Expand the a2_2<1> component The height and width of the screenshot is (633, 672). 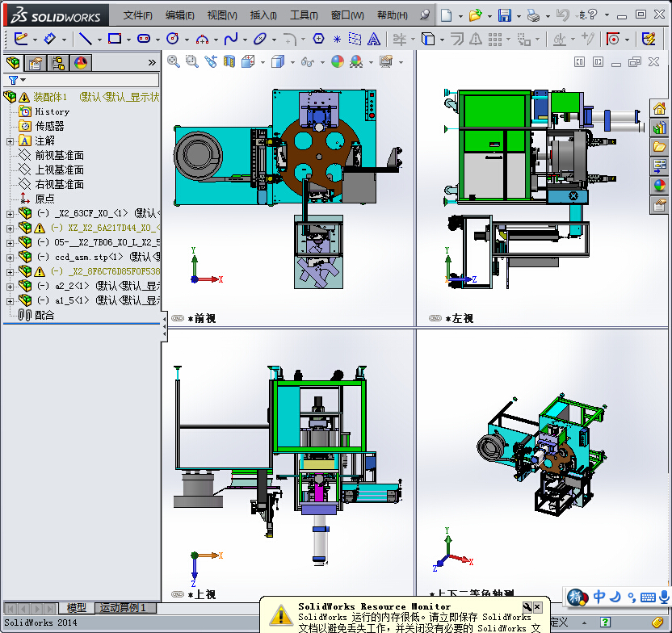[10, 287]
